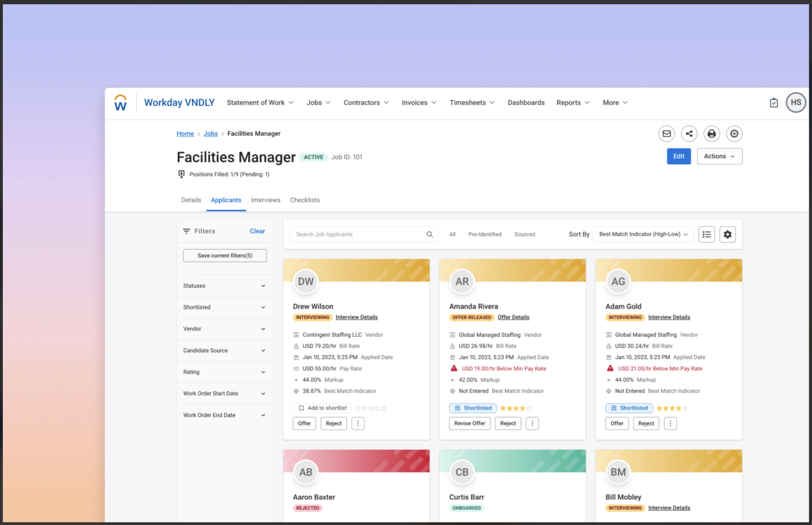
Task: Click the email envelope icon
Action: tap(667, 134)
